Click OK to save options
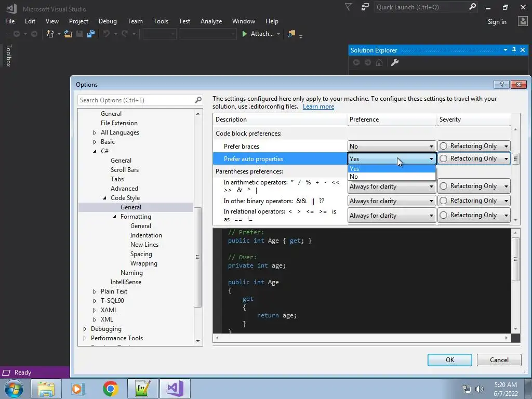 pyautogui.click(x=449, y=360)
